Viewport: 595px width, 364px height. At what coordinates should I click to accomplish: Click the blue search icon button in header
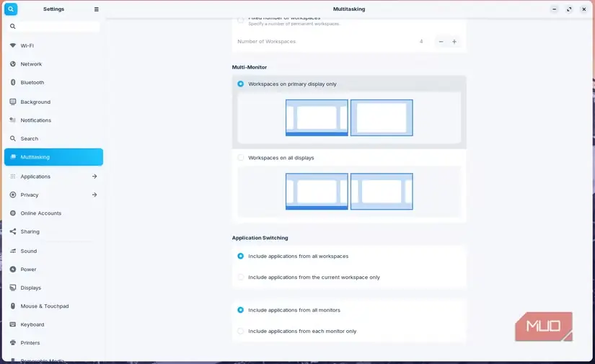(11, 9)
